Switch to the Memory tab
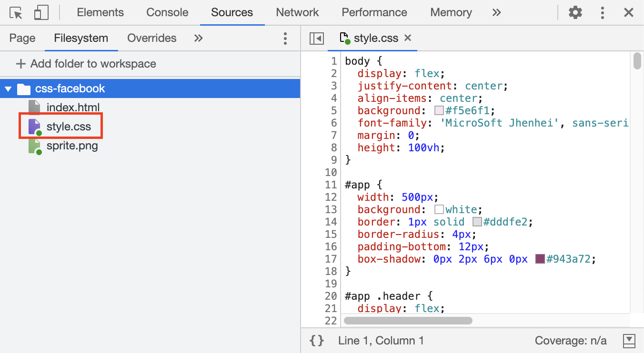 click(451, 12)
